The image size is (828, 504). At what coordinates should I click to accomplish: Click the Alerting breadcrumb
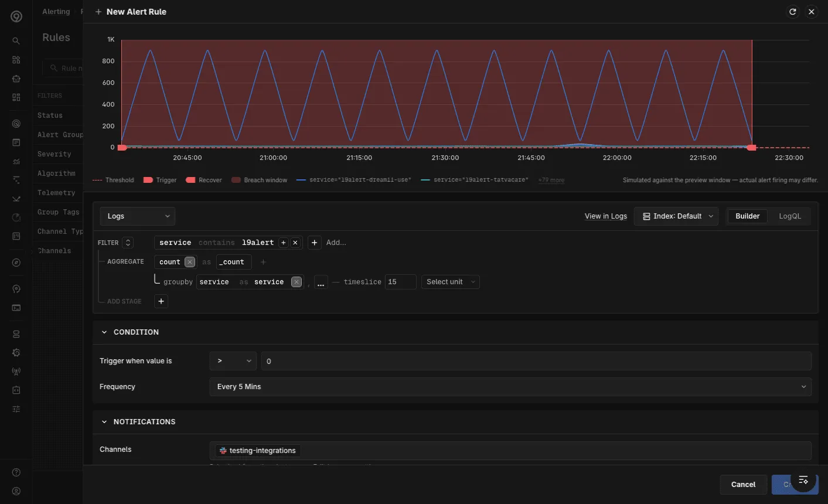[56, 12]
